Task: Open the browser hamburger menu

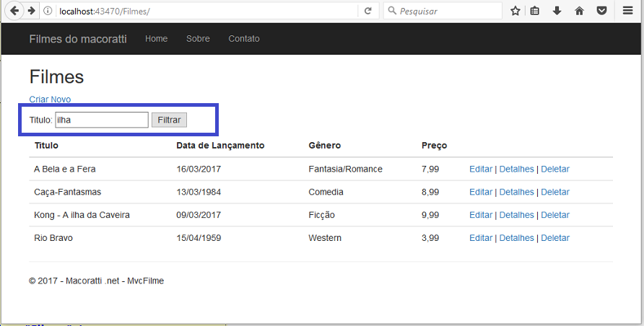Action: [x=627, y=11]
